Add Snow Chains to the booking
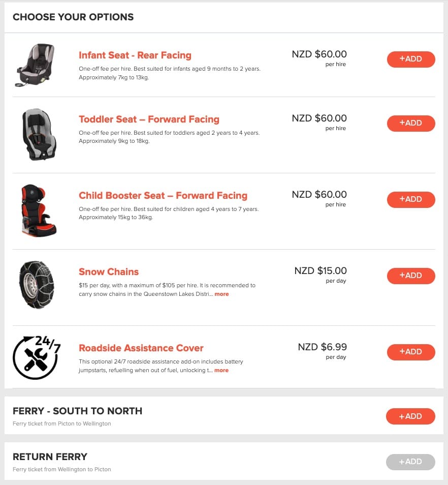The width and height of the screenshot is (448, 485). (410, 276)
